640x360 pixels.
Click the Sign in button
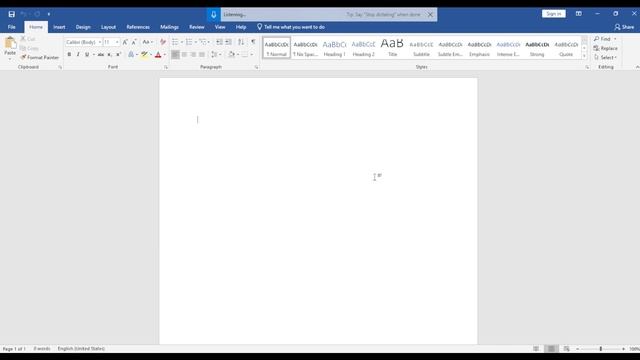(553, 14)
